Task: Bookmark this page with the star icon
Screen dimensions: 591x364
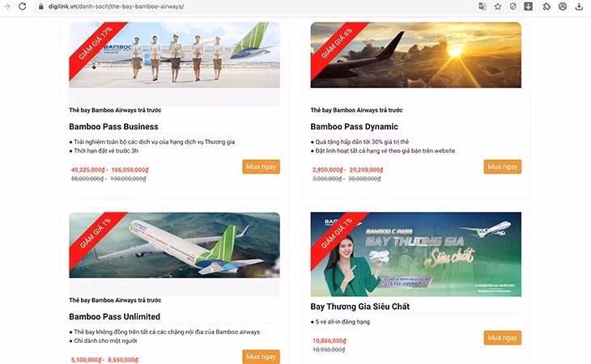Action: click(x=498, y=6)
